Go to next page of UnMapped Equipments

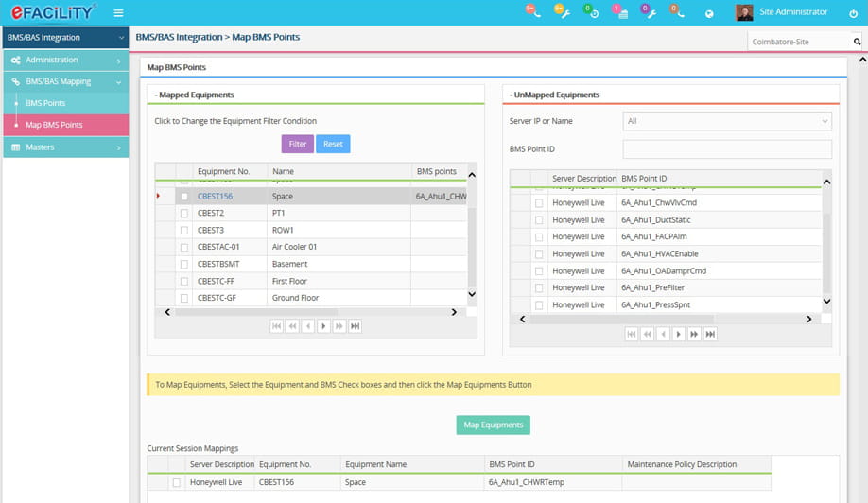click(677, 334)
